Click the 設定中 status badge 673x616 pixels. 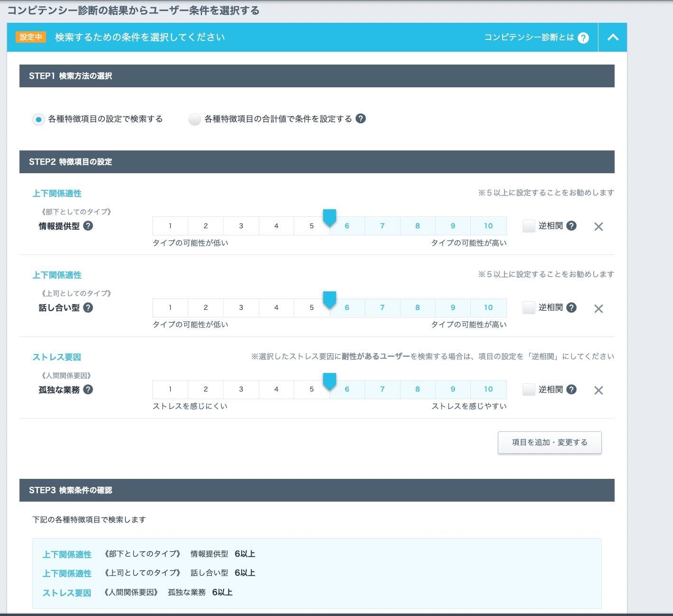click(x=31, y=37)
